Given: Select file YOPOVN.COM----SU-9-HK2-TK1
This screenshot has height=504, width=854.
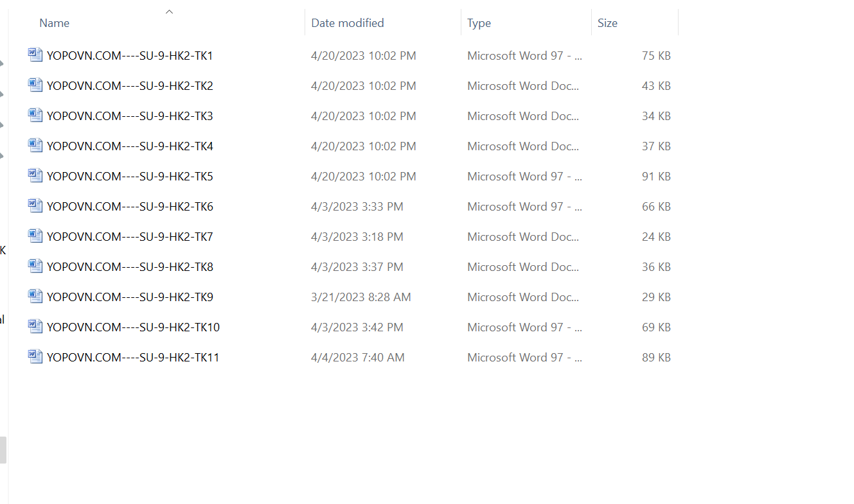Looking at the screenshot, I should [130, 56].
